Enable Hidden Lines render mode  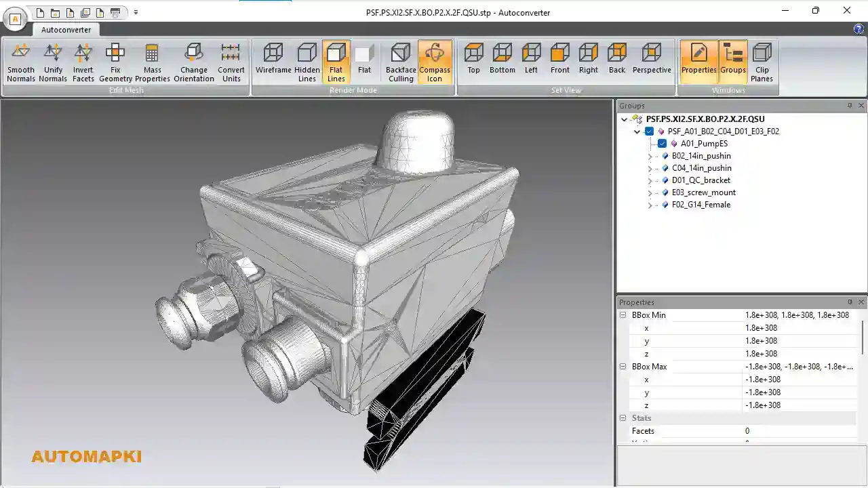(x=307, y=62)
